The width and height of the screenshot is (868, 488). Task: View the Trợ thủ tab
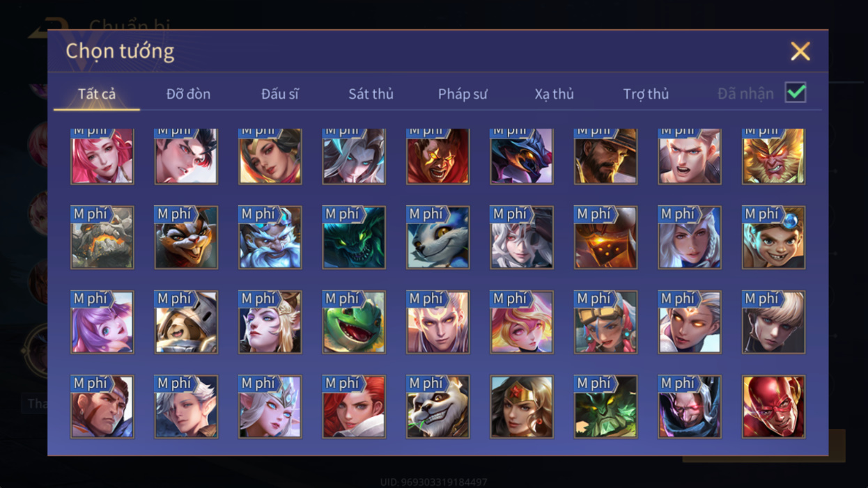[x=646, y=94]
